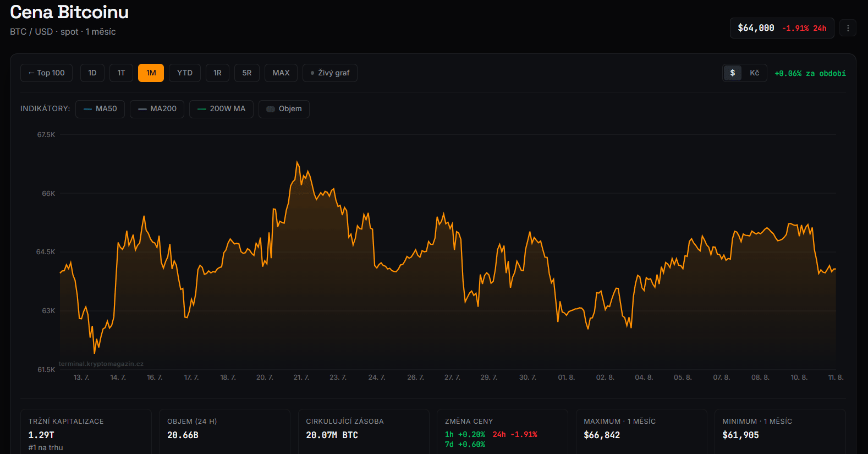
Task: Click the $66,842 monthly maximum value
Action: pyautogui.click(x=602, y=435)
